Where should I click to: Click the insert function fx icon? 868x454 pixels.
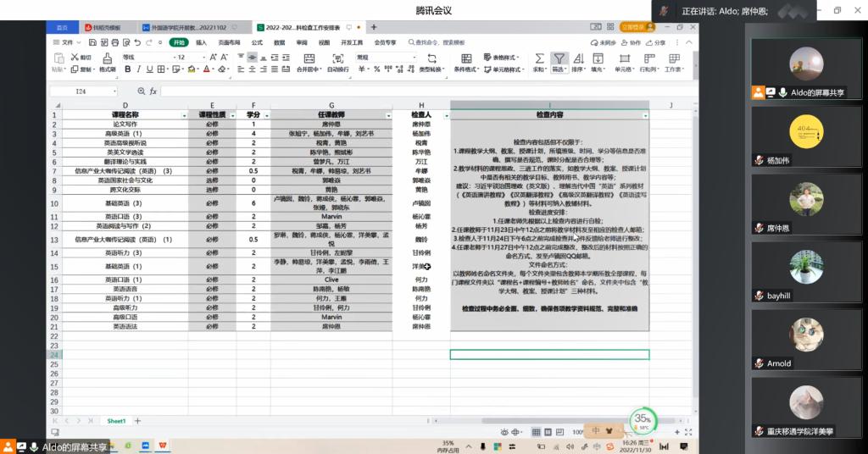[x=153, y=91]
